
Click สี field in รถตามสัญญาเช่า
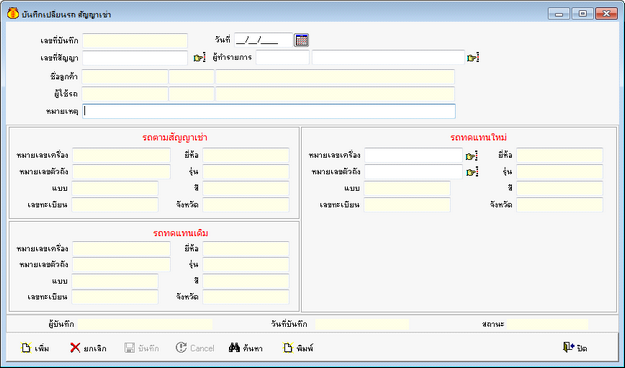[x=246, y=188]
